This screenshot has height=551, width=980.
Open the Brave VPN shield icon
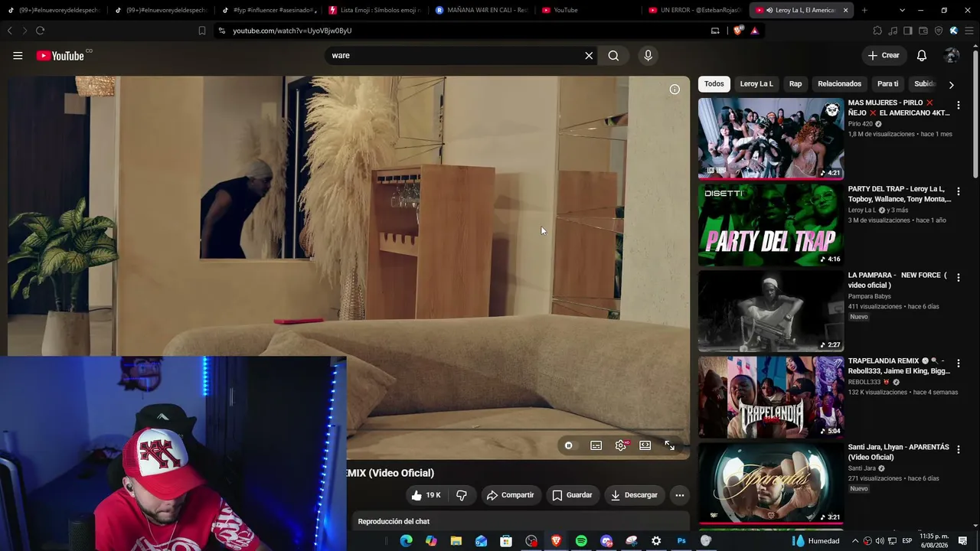939,31
